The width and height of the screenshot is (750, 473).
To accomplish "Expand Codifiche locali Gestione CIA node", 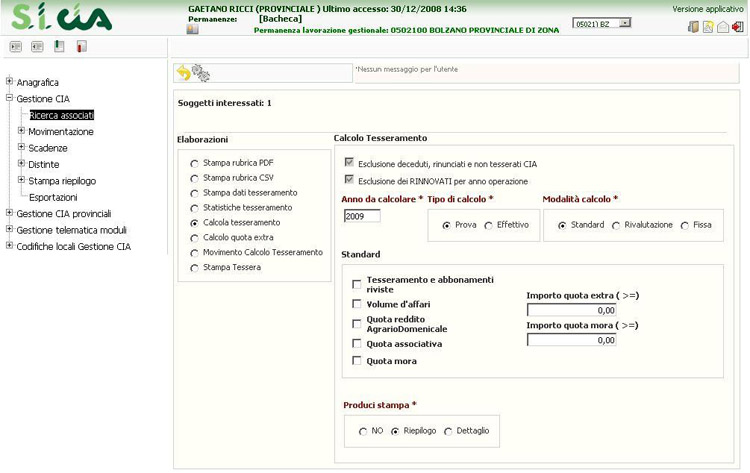I will point(9,245).
